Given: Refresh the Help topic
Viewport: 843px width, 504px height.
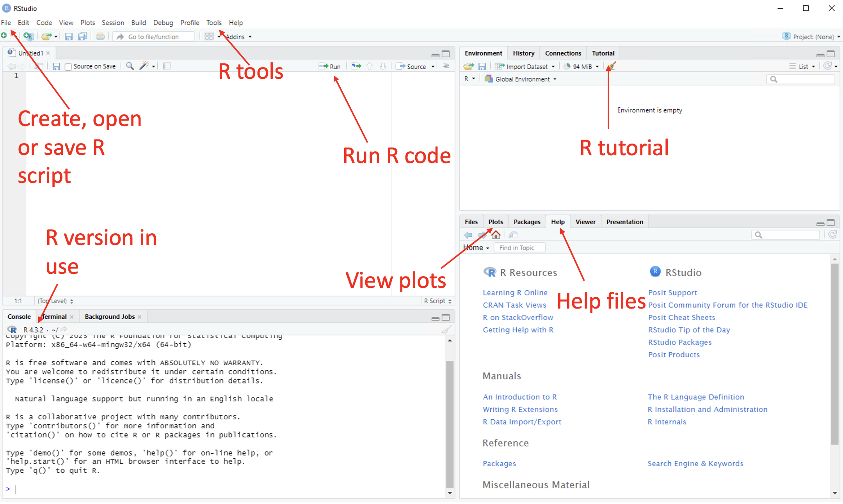Looking at the screenshot, I should 832,234.
